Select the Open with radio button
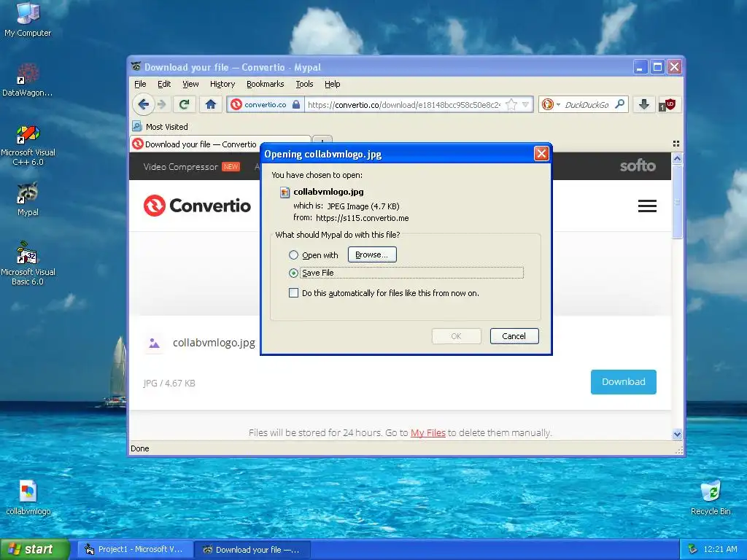This screenshot has width=747, height=560. coord(293,254)
